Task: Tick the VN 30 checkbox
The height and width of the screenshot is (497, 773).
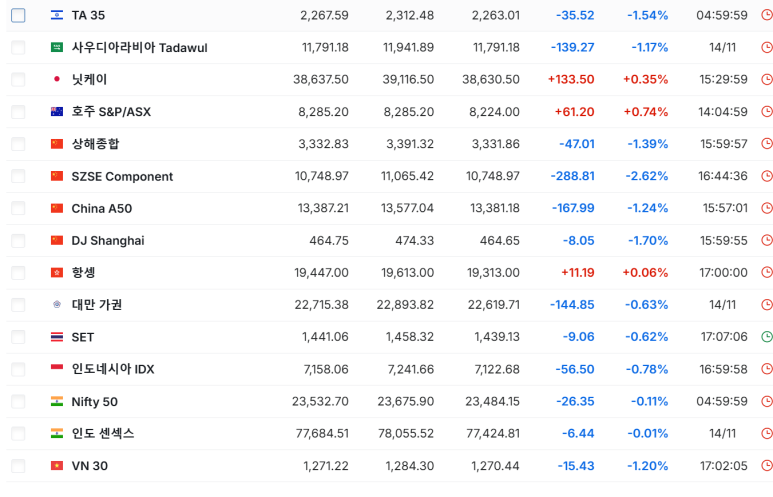Action: tap(18, 466)
